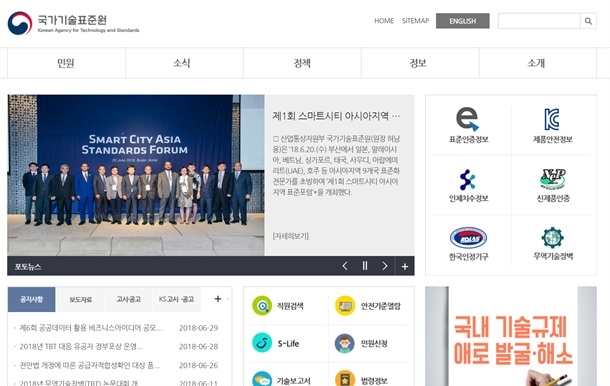Click the 법령정보 orange icon
This screenshot has width=610, height=386.
pos(345,379)
